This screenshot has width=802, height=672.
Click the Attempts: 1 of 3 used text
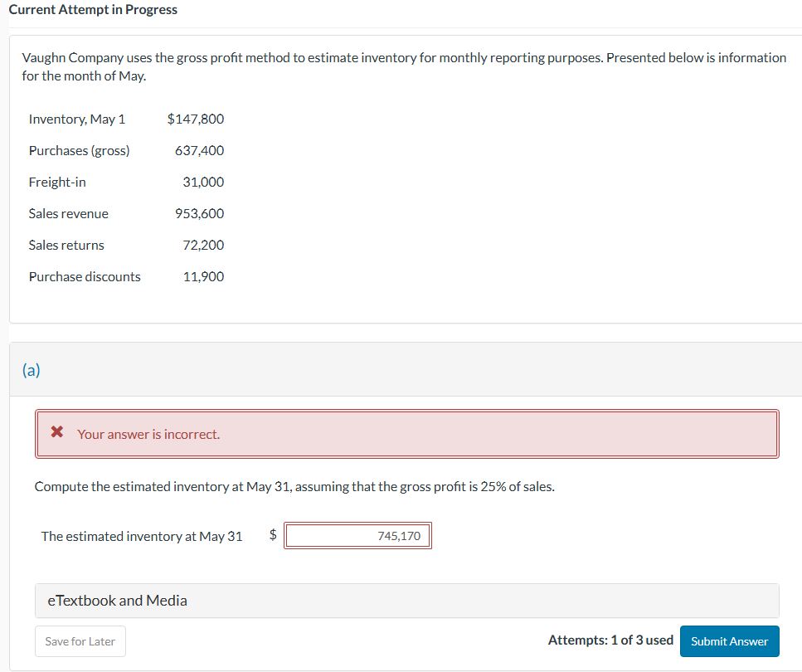tap(610, 640)
